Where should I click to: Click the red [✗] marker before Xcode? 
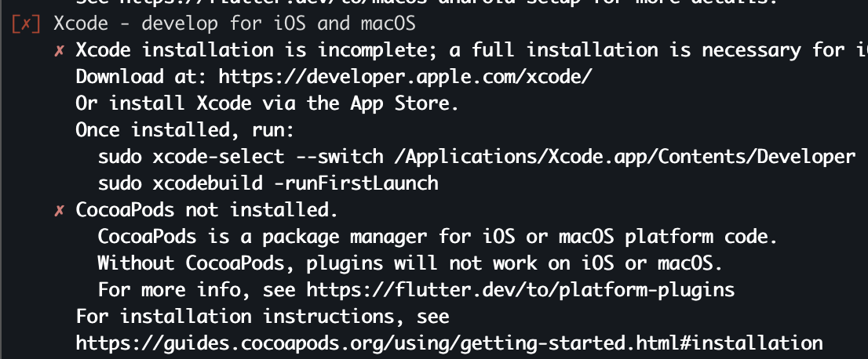point(25,24)
